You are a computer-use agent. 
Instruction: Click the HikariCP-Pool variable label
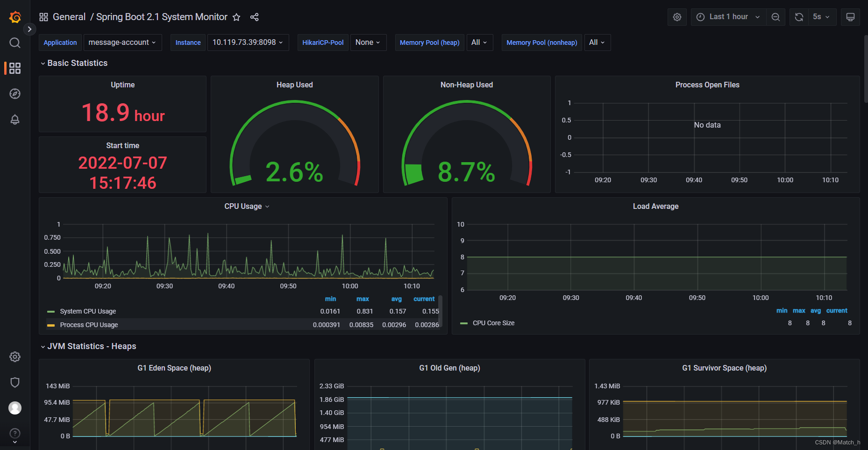click(x=323, y=43)
